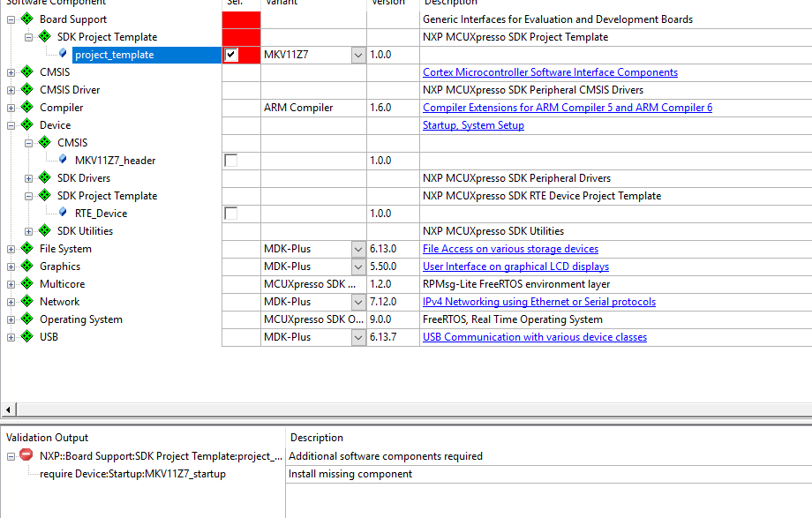The width and height of the screenshot is (812, 518).
Task: Open the Cortex Microcontroller Software Interface Components link
Action: [550, 72]
